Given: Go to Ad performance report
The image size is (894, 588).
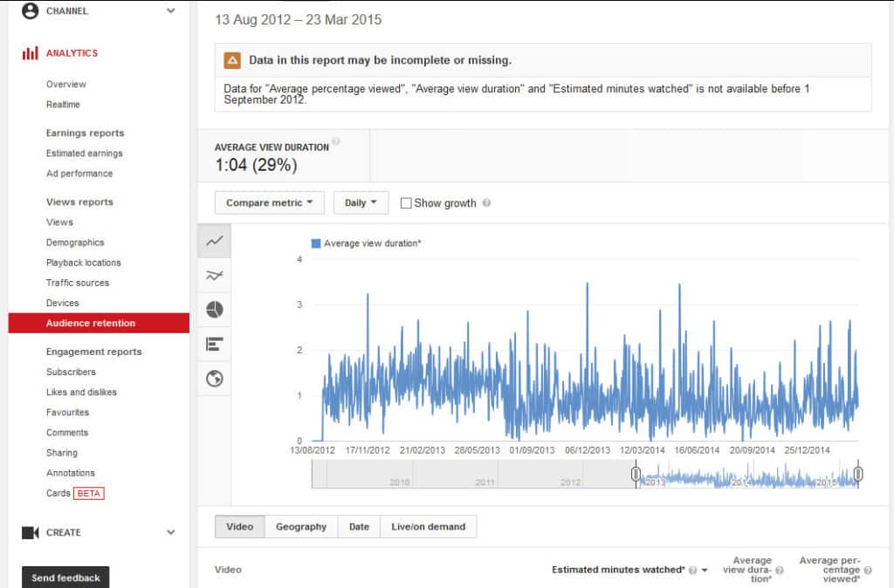Looking at the screenshot, I should click(79, 174).
